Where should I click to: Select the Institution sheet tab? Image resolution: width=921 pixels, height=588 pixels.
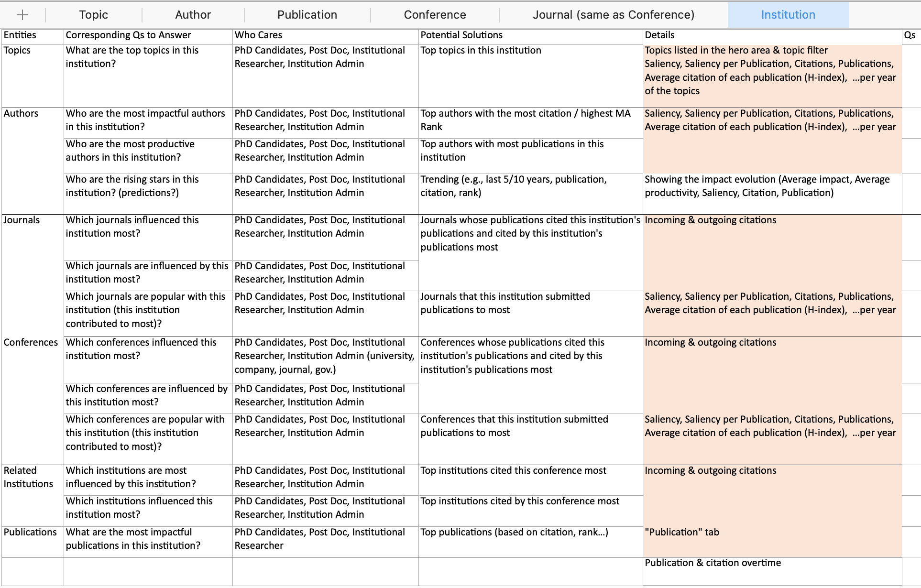(788, 15)
